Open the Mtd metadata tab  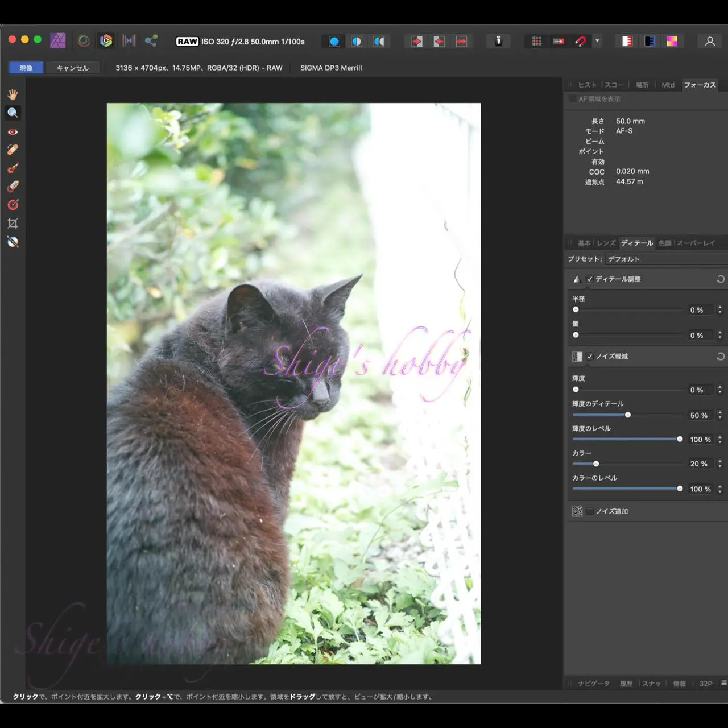tap(668, 85)
